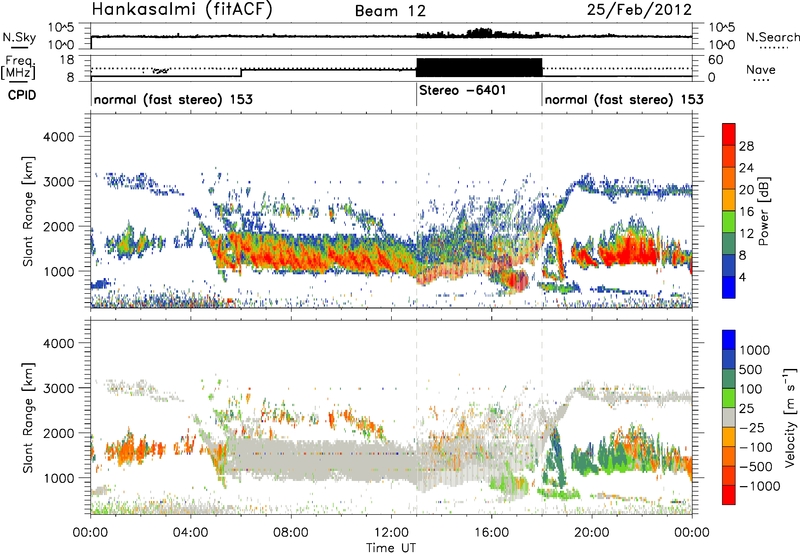
Task: Select the 04:00 time tick label
Action: (191, 533)
